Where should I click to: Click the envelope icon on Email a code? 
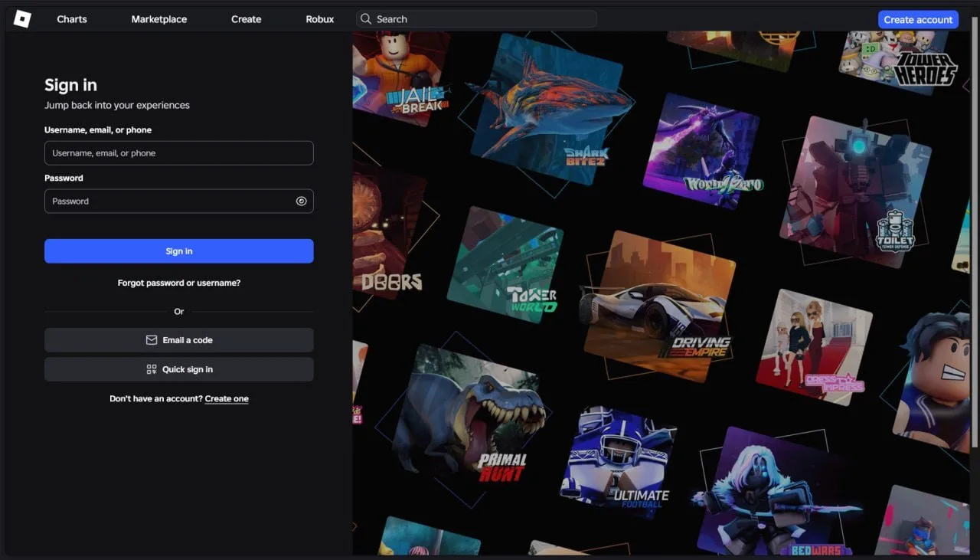tap(152, 340)
